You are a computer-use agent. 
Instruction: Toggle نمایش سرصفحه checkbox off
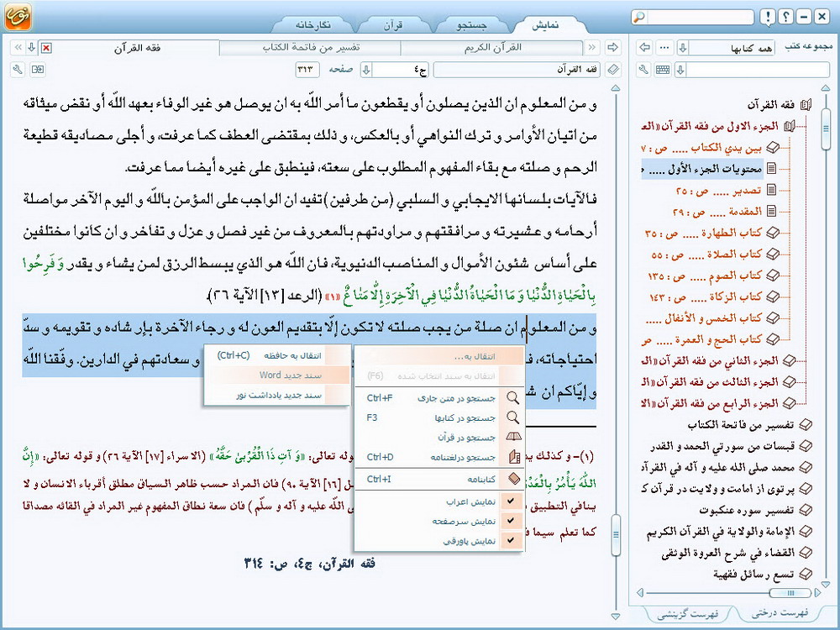tap(510, 521)
